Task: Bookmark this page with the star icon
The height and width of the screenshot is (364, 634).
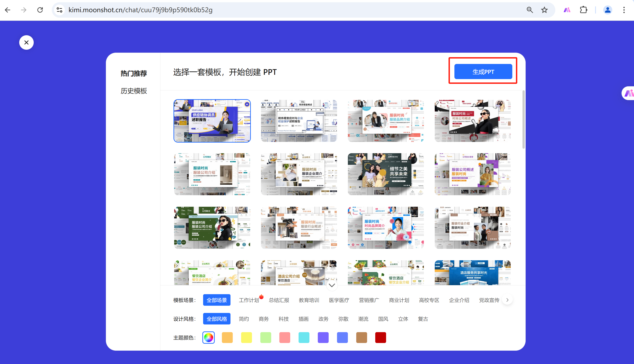Action: tap(544, 10)
